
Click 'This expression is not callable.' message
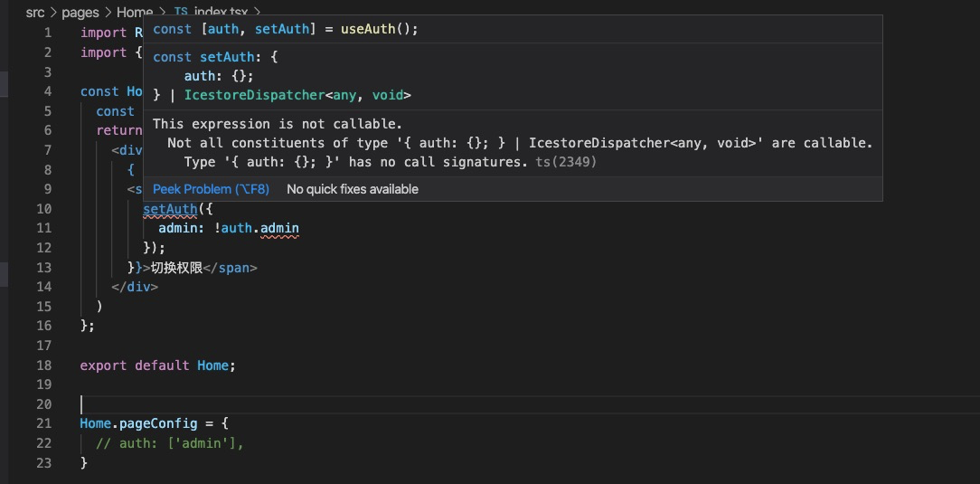tap(278, 124)
